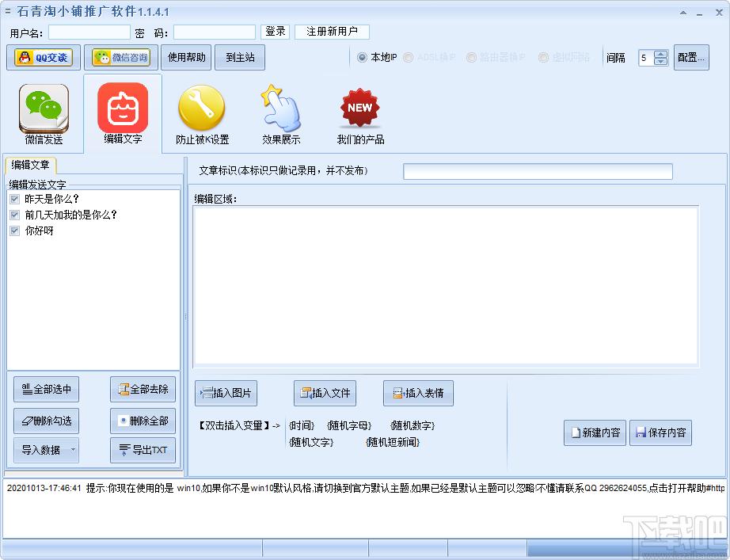Click the {随机文字} variable
The height and width of the screenshot is (560, 730).
pyautogui.click(x=311, y=442)
